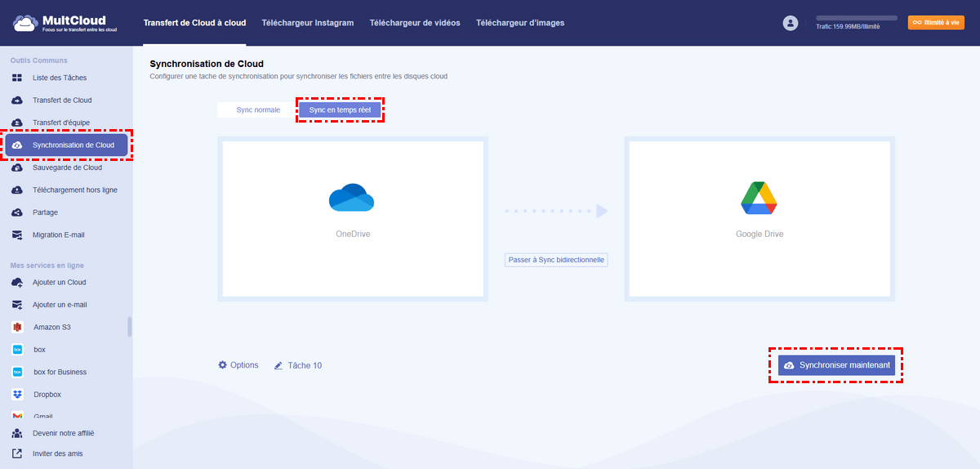
Task: Open the Téléchargeur Instagram tab
Action: click(308, 23)
